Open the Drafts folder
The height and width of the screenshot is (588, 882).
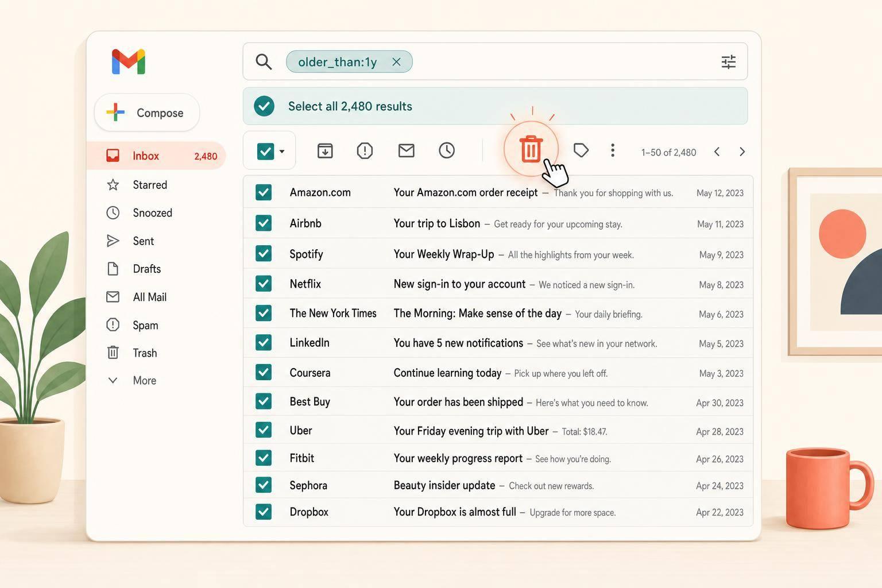[x=146, y=269]
